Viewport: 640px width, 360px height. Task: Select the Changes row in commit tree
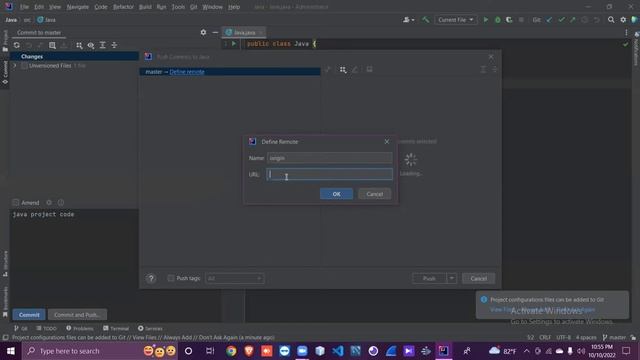[75, 57]
